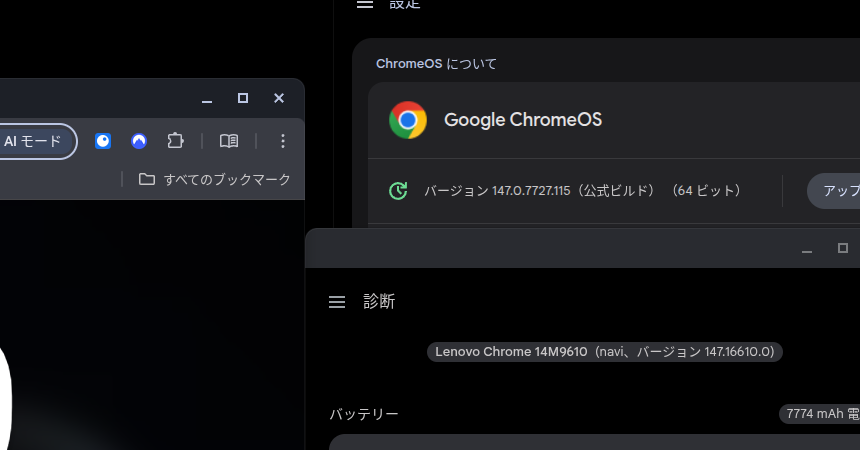Click the ChromeOS について heading
The width and height of the screenshot is (860, 450).
coord(436,64)
